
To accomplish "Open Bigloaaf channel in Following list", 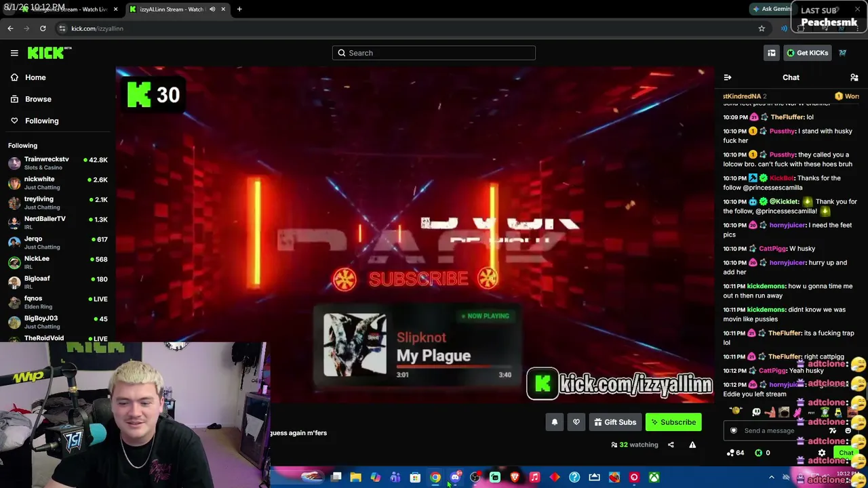I will tap(58, 282).
